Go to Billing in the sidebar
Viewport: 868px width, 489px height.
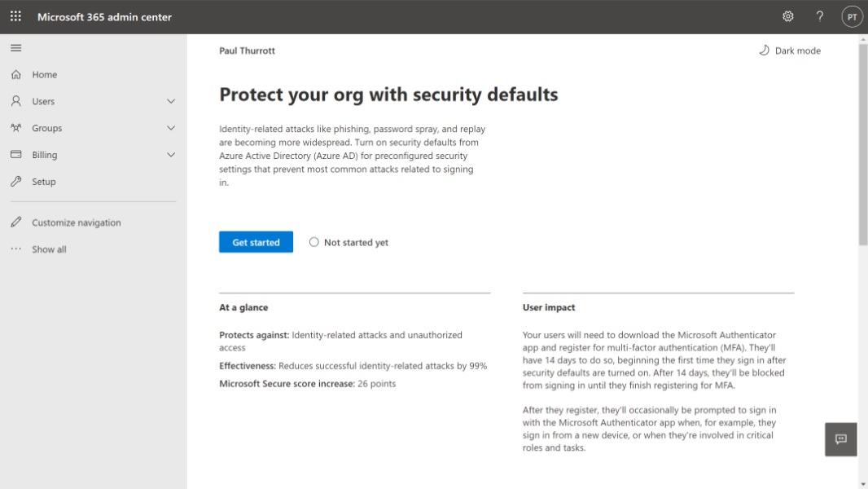[45, 155]
